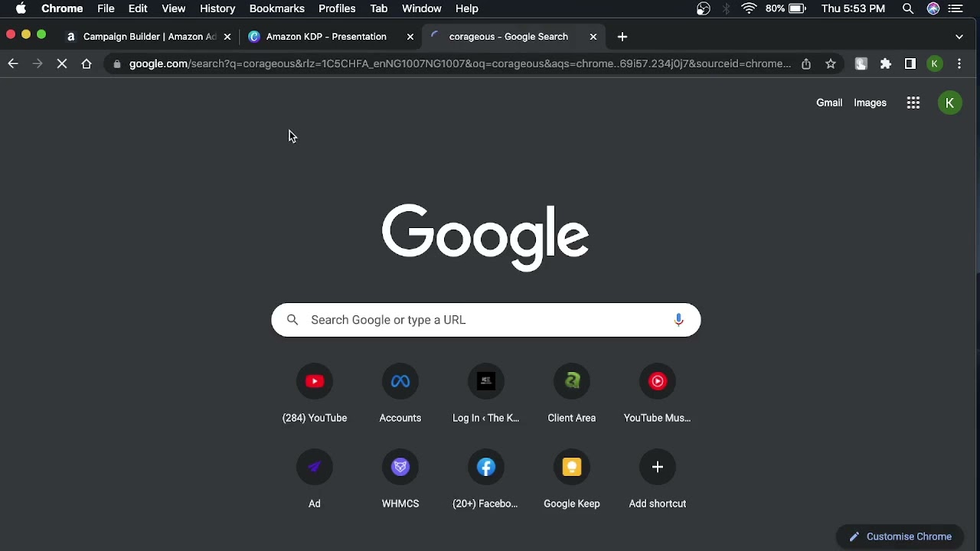The height and width of the screenshot is (551, 980).
Task: Open macOS Control Center
Action: coord(955,8)
